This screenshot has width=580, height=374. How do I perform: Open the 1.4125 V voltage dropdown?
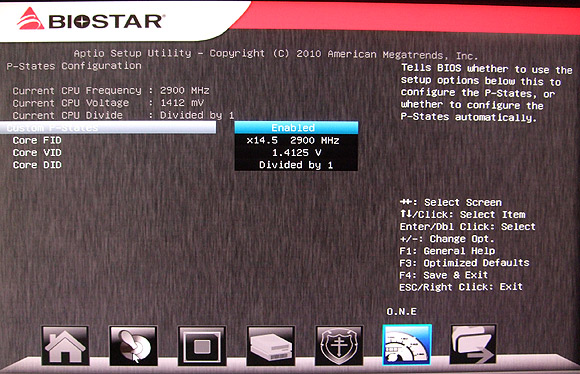click(x=296, y=152)
